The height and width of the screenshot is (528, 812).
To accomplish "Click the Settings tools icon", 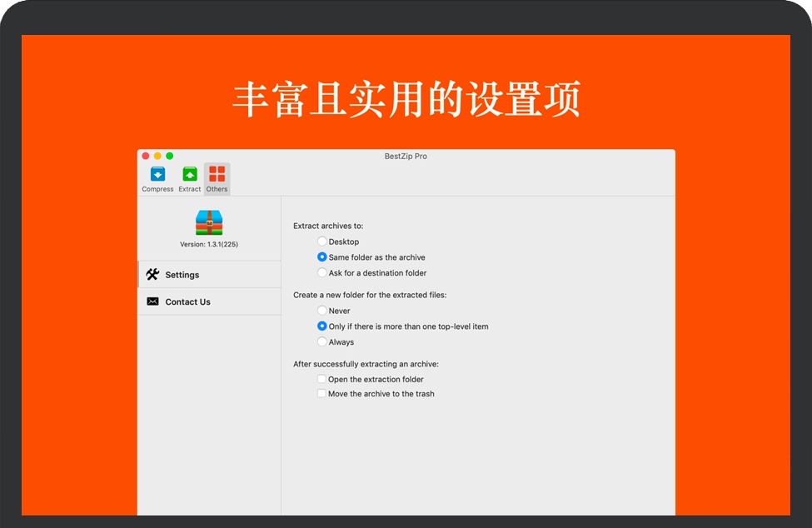I will click(152, 274).
